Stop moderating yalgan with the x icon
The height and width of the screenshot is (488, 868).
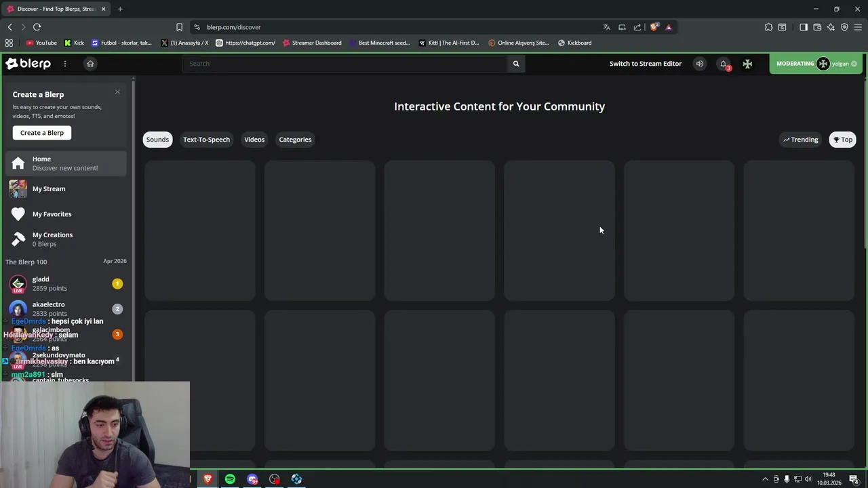click(854, 64)
